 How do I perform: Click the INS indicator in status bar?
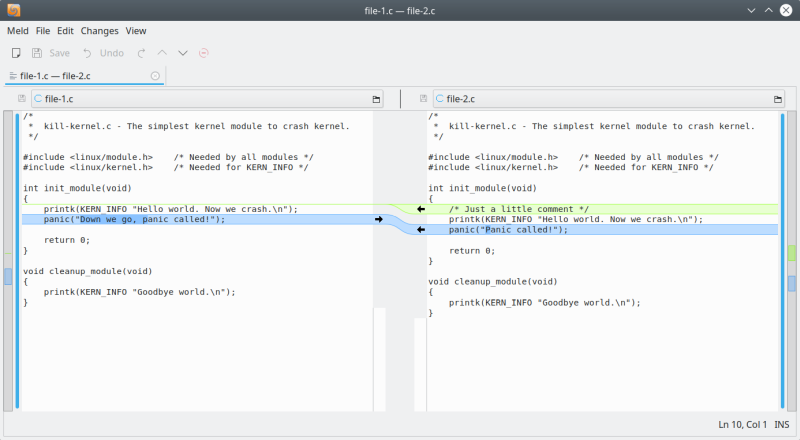click(x=784, y=425)
